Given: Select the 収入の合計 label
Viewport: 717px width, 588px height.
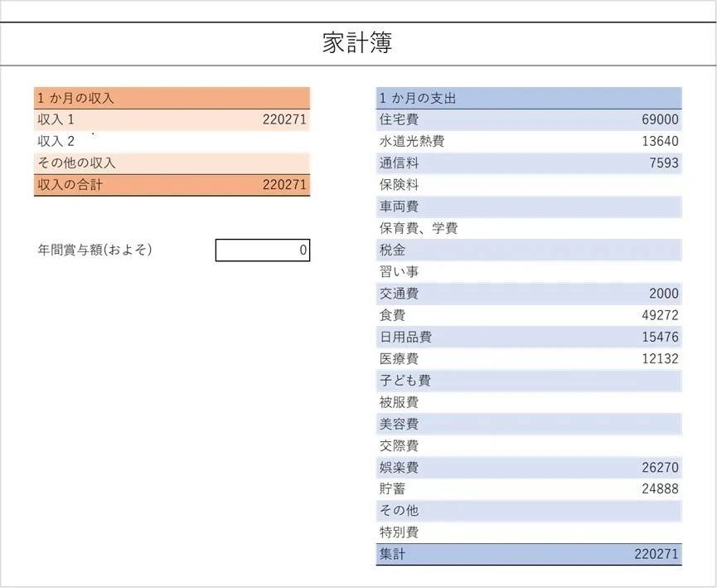Looking at the screenshot, I should (70, 184).
